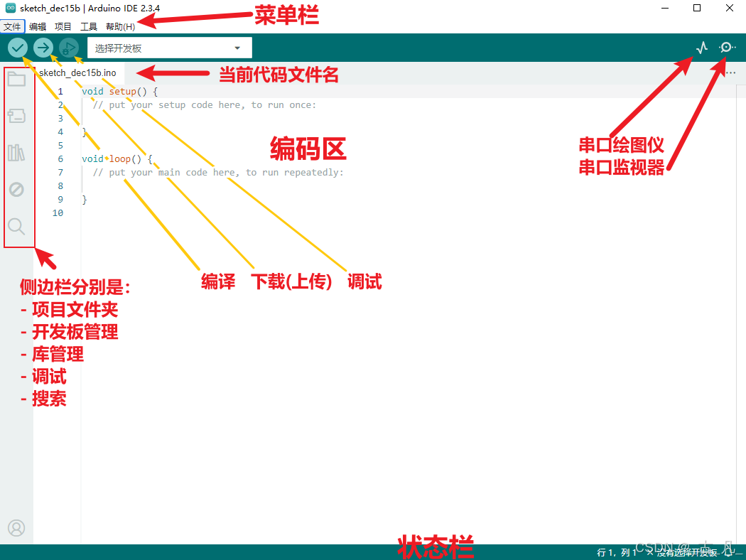The width and height of the screenshot is (746, 560).
Task: Maximize the Arduino IDE window
Action: [x=697, y=8]
